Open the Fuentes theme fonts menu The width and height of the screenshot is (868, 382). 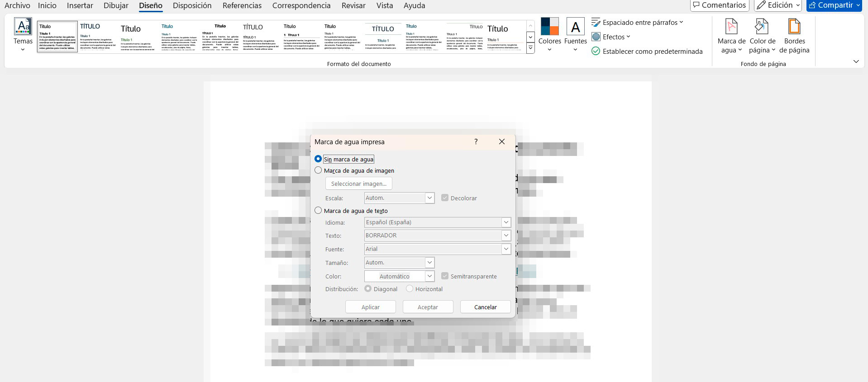coord(575,35)
